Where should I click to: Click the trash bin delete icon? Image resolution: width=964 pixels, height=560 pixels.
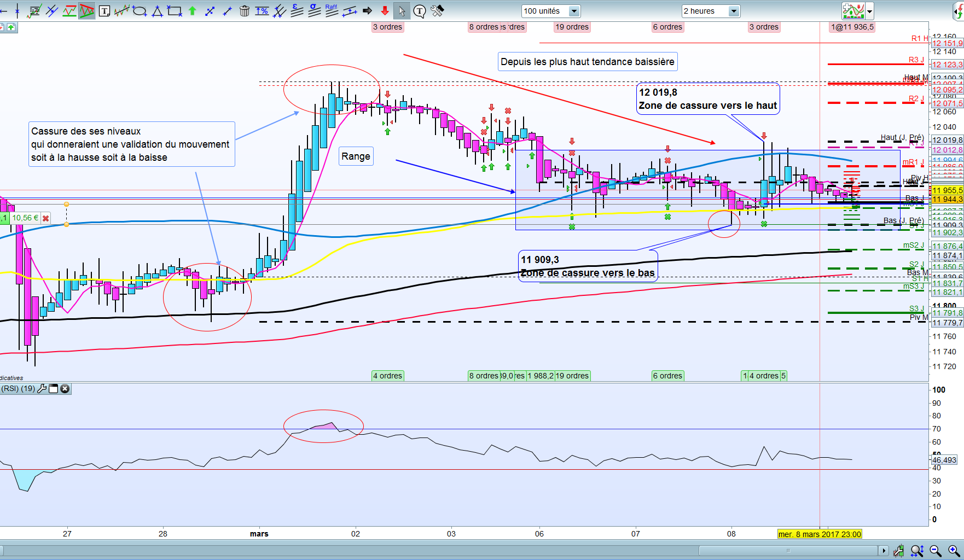[245, 10]
